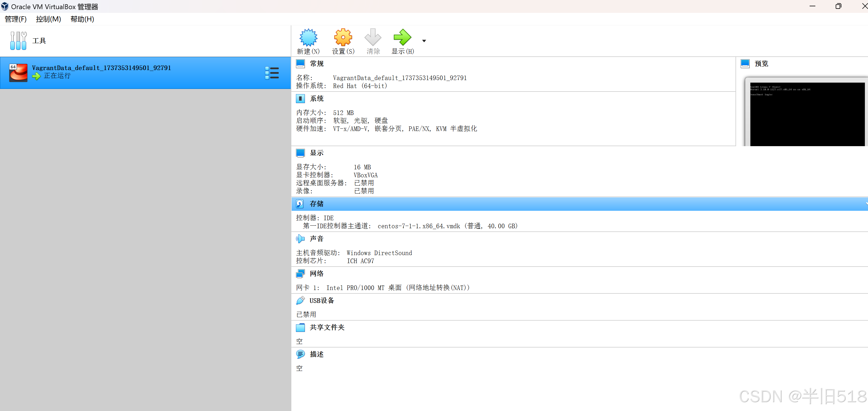The image size is (868, 411).
Task: Click the hardware acceleration VT-x/AMD-V line
Action: point(386,129)
